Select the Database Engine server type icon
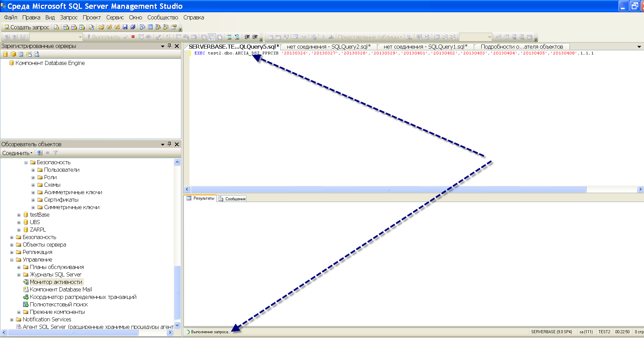Viewport: 644px width, 338px height. pos(5,54)
